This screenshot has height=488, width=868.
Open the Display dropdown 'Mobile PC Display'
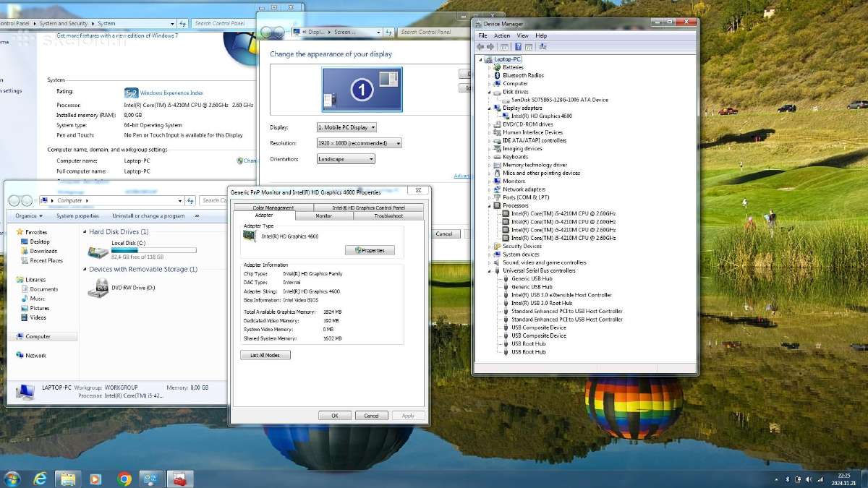pos(346,127)
